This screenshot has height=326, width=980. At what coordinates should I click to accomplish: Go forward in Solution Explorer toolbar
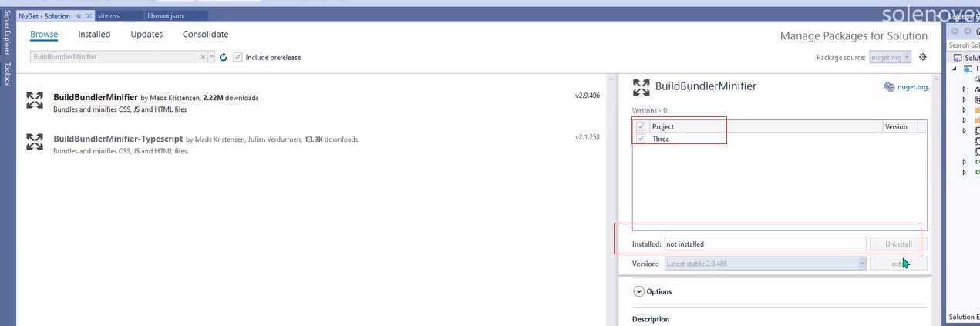pyautogui.click(x=968, y=32)
